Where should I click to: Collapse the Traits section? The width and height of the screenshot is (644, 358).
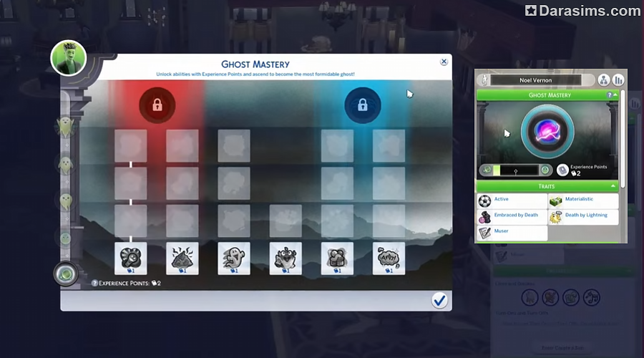tap(613, 186)
